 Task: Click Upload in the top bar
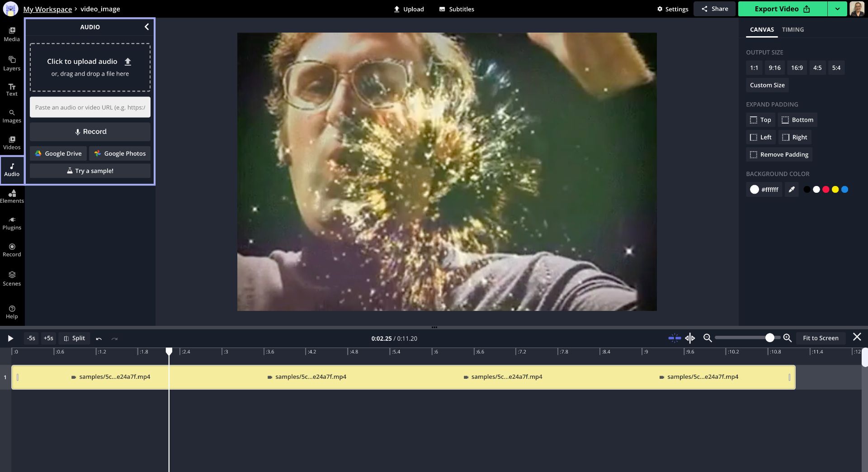point(409,9)
